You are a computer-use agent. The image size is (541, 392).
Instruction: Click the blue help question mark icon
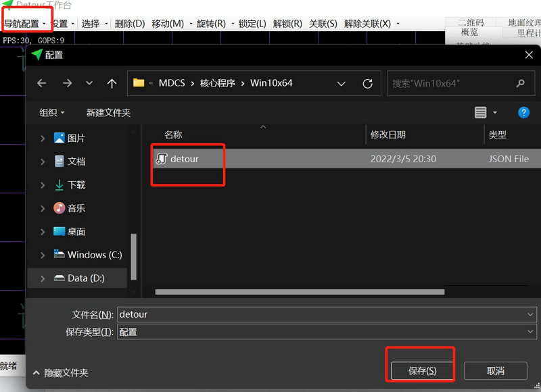tap(524, 112)
